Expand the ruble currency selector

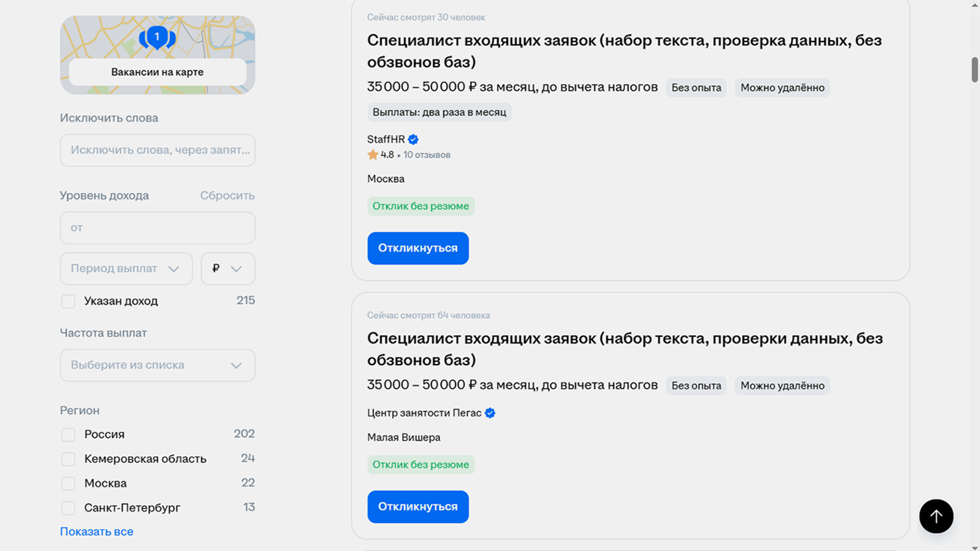[228, 269]
